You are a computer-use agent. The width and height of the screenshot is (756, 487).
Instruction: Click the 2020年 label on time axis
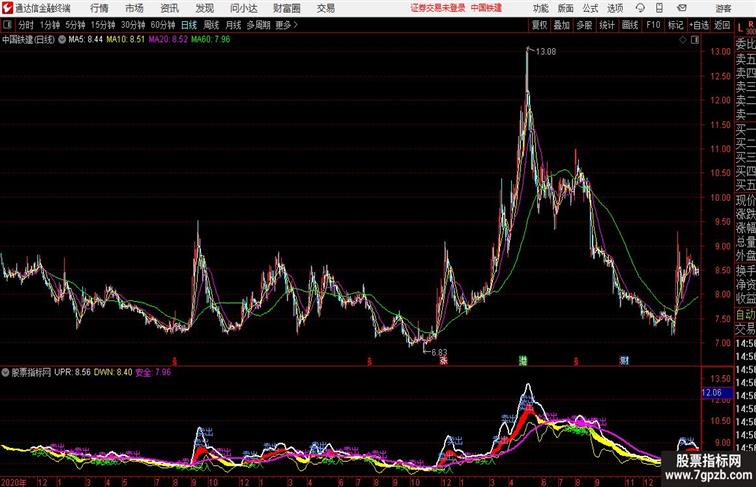coord(14,482)
